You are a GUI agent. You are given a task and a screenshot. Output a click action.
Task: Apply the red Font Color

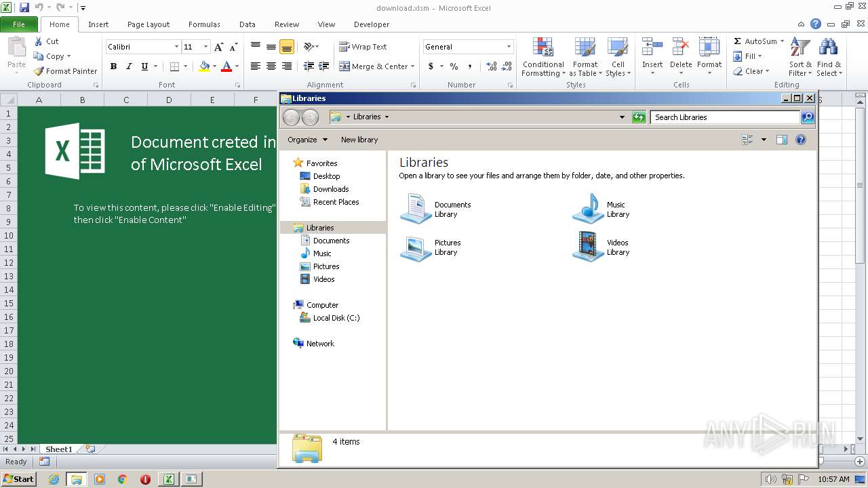click(x=226, y=66)
